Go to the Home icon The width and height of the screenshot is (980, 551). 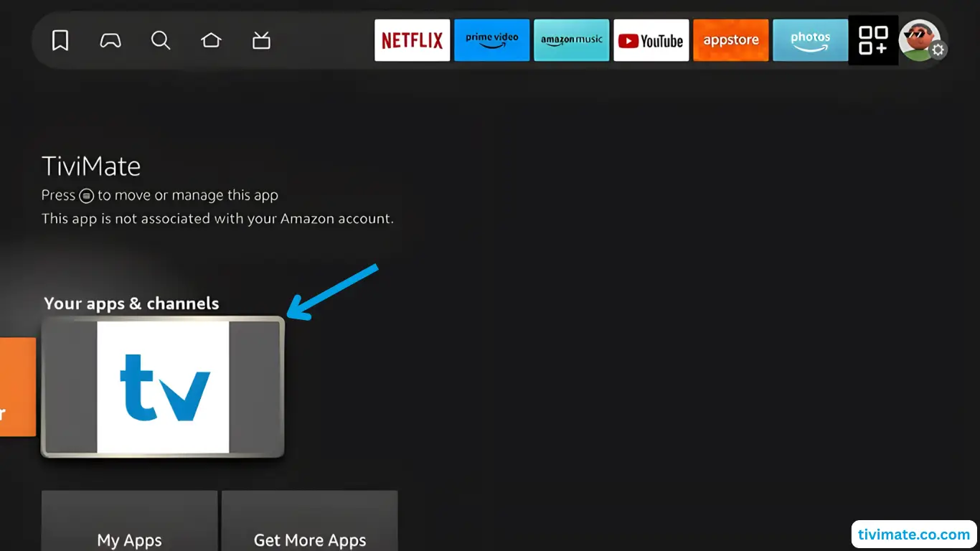tap(211, 40)
